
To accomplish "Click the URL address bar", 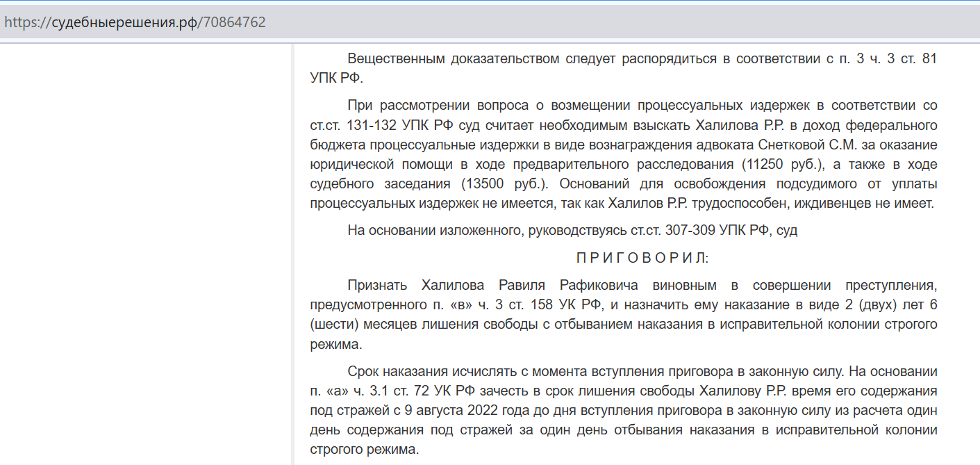I will point(486,22).
